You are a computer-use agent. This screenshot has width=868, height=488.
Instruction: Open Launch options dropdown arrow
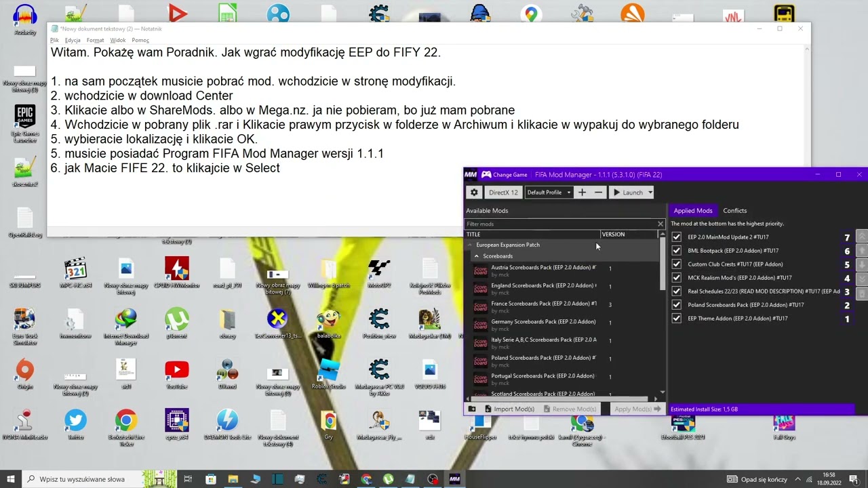(650, 192)
